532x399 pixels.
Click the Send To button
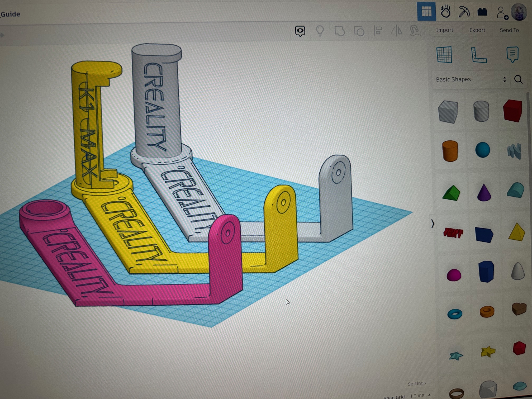pos(509,30)
